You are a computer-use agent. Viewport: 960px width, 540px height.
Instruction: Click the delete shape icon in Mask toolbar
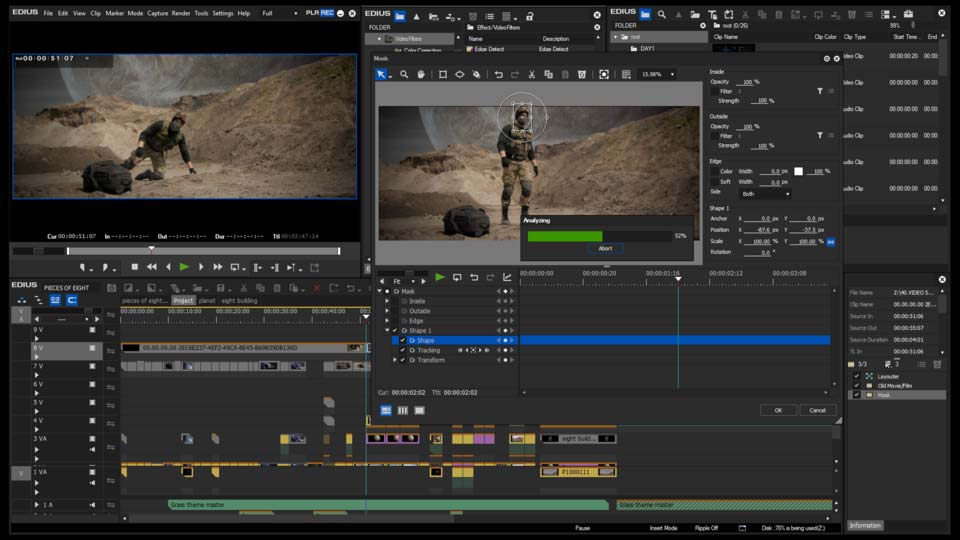(582, 74)
